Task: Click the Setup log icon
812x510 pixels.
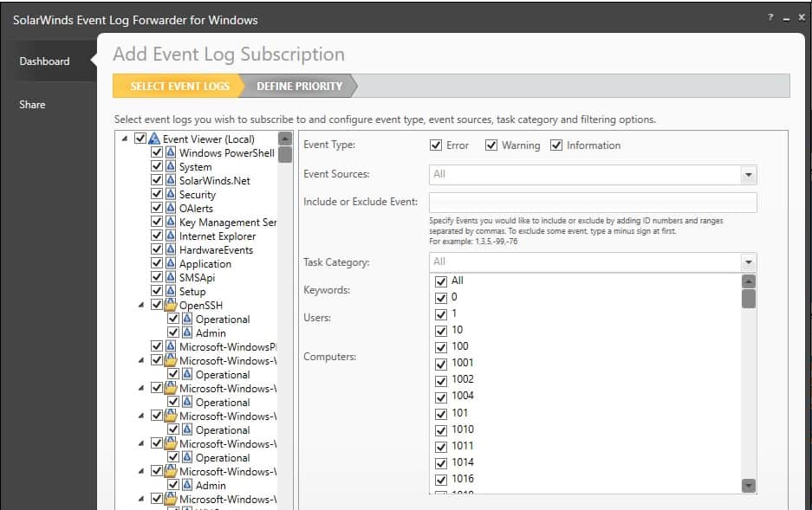Action: click(x=171, y=291)
